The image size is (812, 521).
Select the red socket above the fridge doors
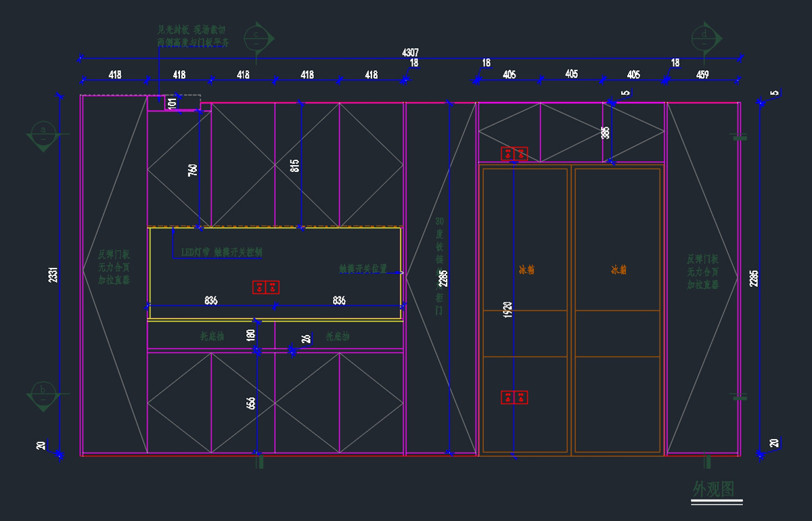(x=514, y=154)
